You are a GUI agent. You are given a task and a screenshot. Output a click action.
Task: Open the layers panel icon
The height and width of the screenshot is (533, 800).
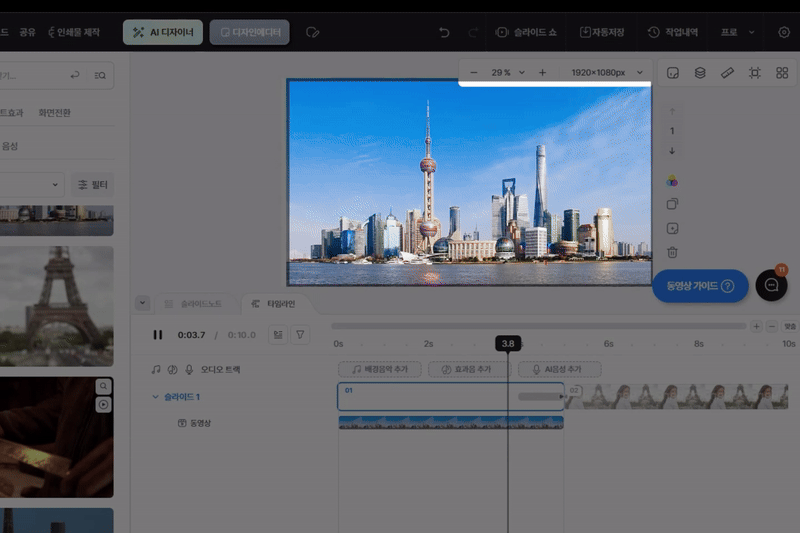click(700, 73)
